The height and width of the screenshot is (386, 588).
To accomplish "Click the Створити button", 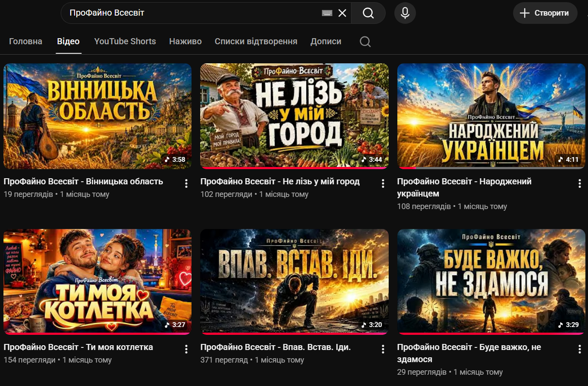I will click(x=545, y=13).
